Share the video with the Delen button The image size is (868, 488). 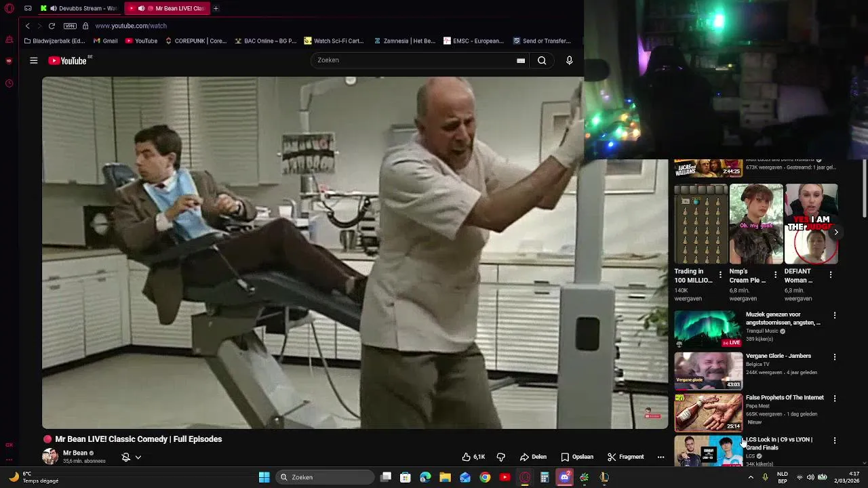point(533,457)
